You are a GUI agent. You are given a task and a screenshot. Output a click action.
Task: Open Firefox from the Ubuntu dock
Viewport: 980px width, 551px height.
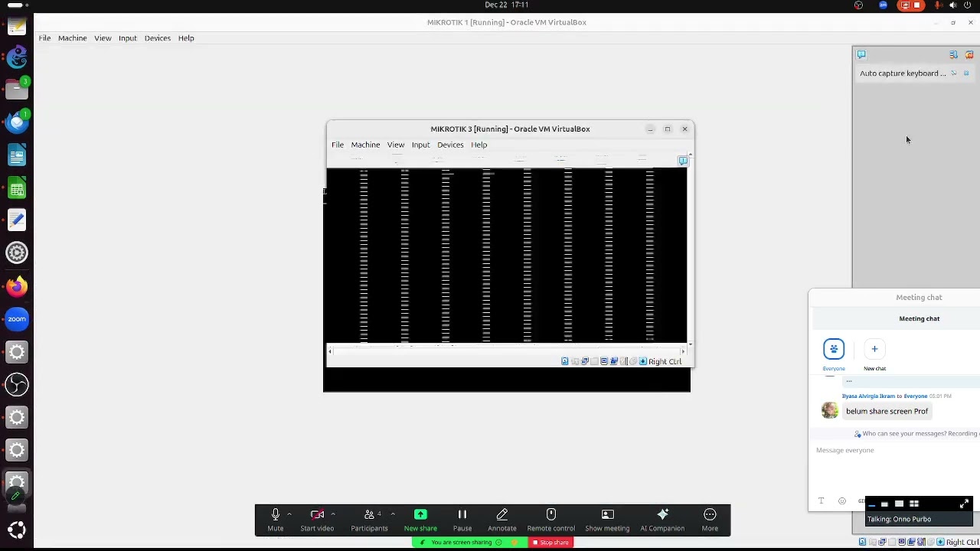click(x=17, y=286)
